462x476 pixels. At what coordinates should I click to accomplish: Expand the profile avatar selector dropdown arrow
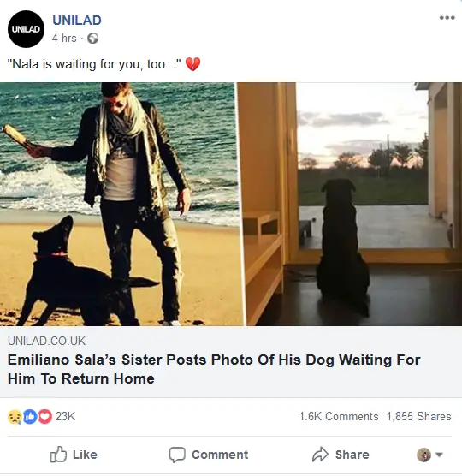(439, 455)
